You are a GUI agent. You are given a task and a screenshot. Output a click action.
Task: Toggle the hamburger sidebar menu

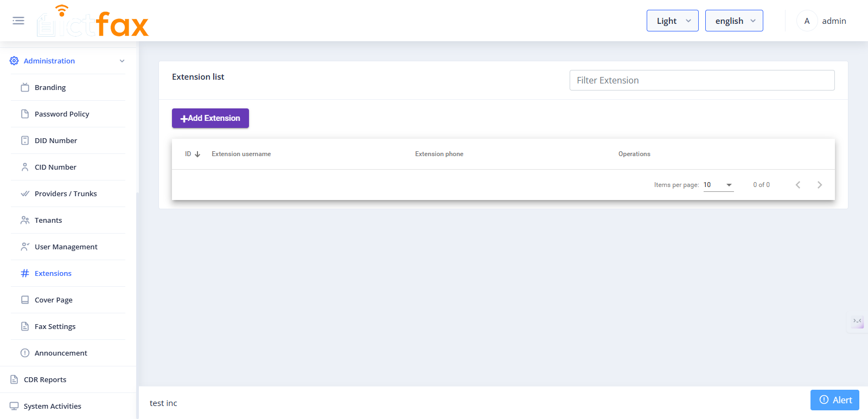click(x=18, y=21)
